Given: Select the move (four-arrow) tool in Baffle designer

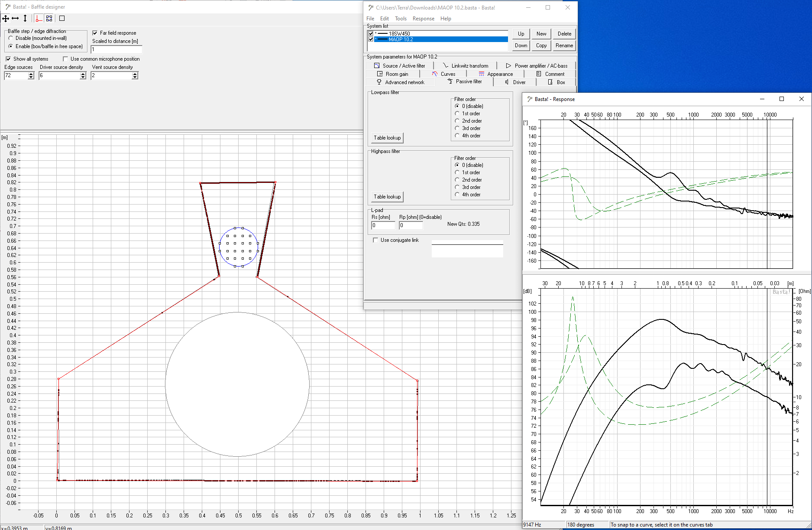Looking at the screenshot, I should pos(6,18).
